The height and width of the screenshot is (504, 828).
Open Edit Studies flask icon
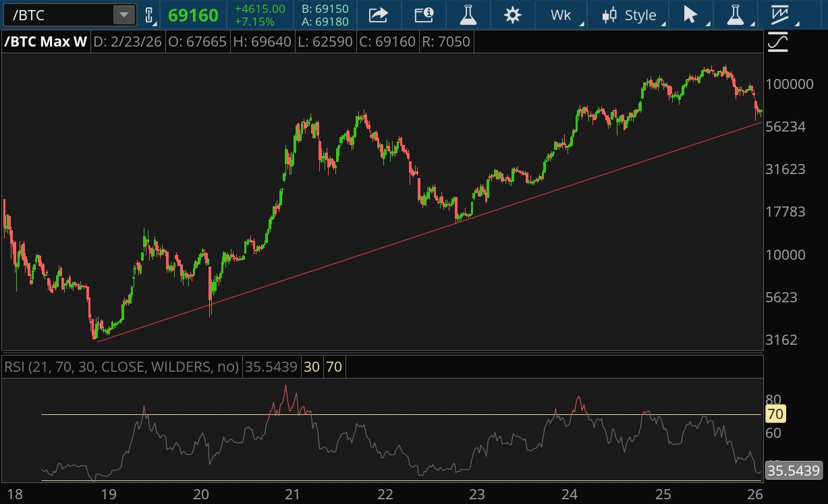[468, 15]
